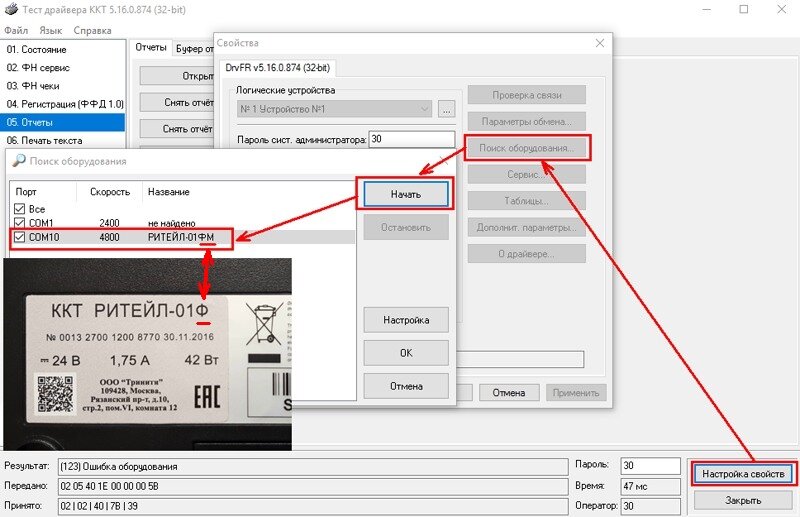This screenshot has height=517, width=800.
Task: Click the Принято data field
Action: (313, 506)
